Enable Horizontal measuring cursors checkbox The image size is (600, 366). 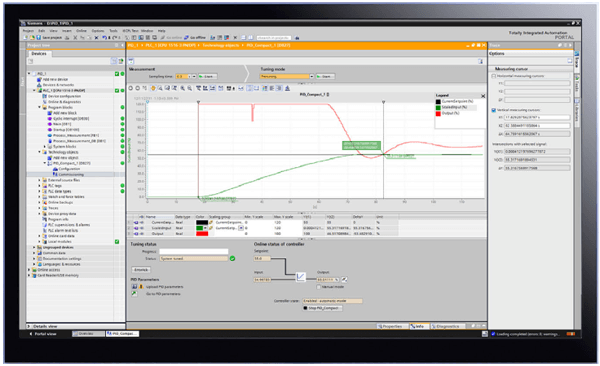[494, 76]
